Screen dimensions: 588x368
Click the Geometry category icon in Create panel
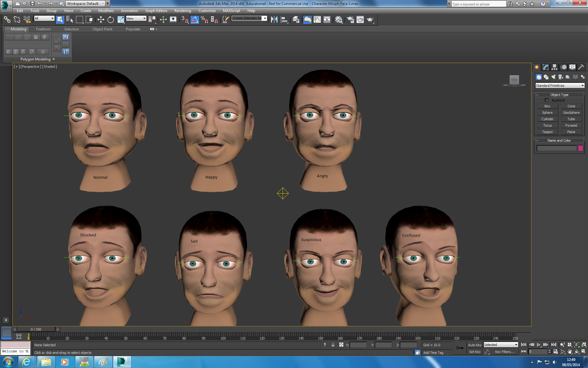coord(539,77)
